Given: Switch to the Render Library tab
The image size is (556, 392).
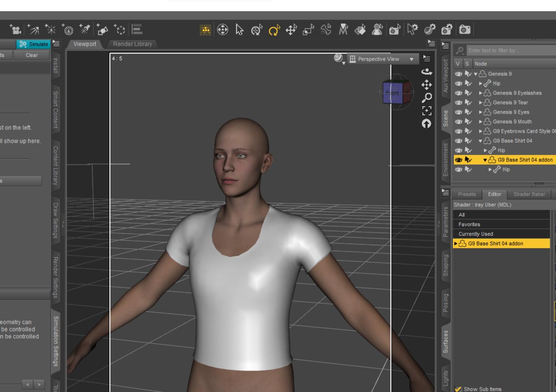Looking at the screenshot, I should [132, 44].
